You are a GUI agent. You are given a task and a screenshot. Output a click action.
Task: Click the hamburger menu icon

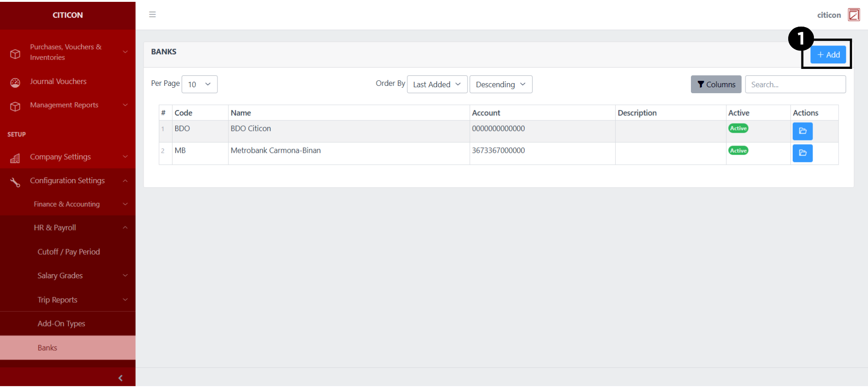tap(152, 15)
